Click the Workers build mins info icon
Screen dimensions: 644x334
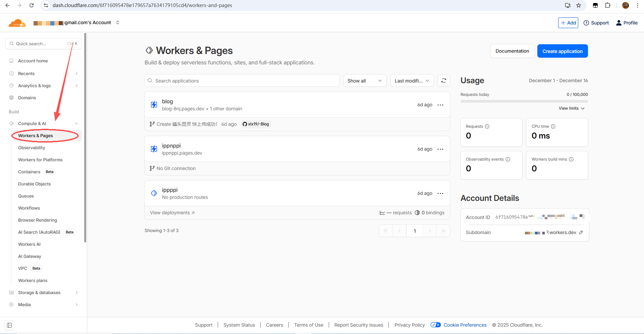[x=571, y=159]
